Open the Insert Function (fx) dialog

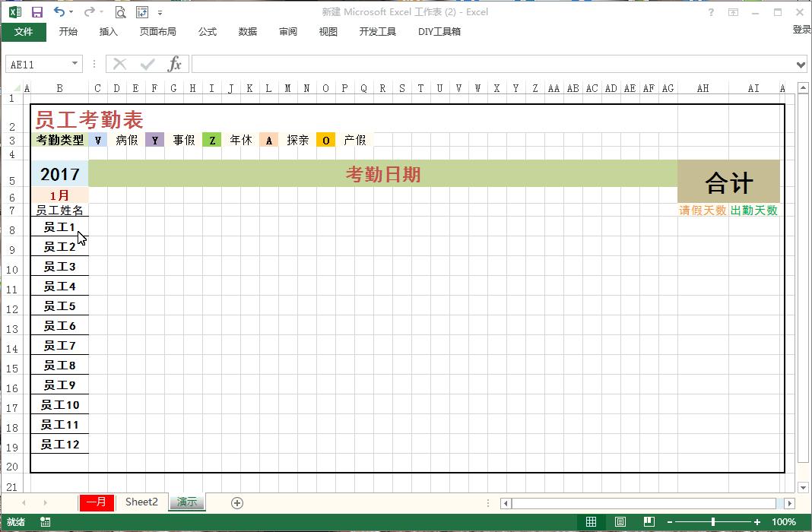pyautogui.click(x=173, y=64)
